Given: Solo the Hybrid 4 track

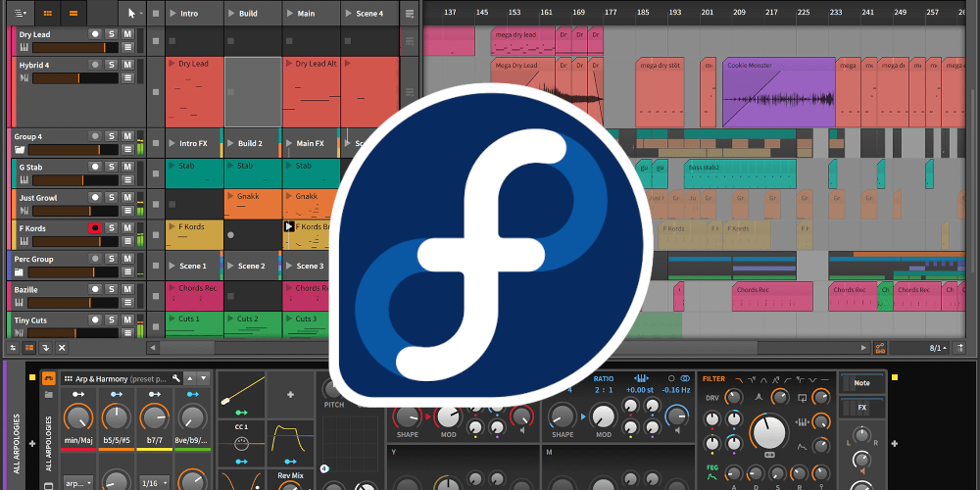Looking at the screenshot, I should pos(111,65).
